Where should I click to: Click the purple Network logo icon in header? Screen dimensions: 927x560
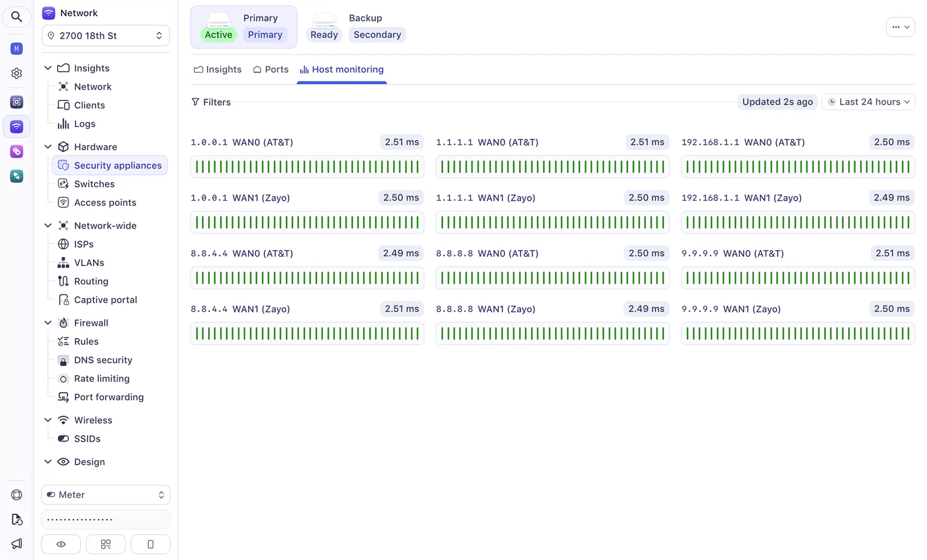48,13
